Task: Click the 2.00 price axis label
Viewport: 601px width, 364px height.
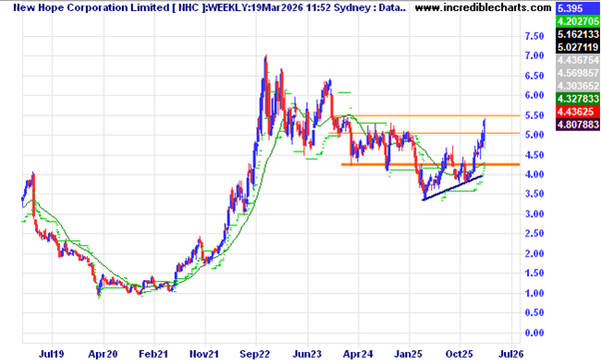Action: (534, 253)
